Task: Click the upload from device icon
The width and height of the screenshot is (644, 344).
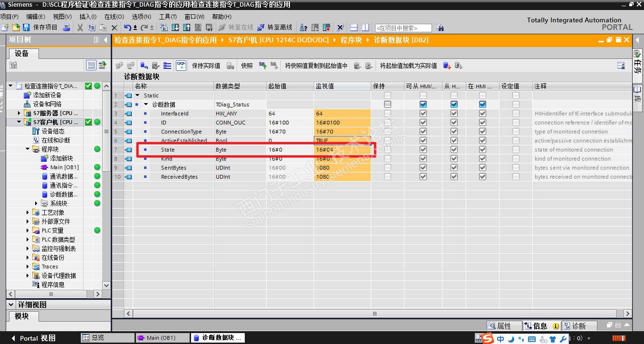Action: (187, 28)
